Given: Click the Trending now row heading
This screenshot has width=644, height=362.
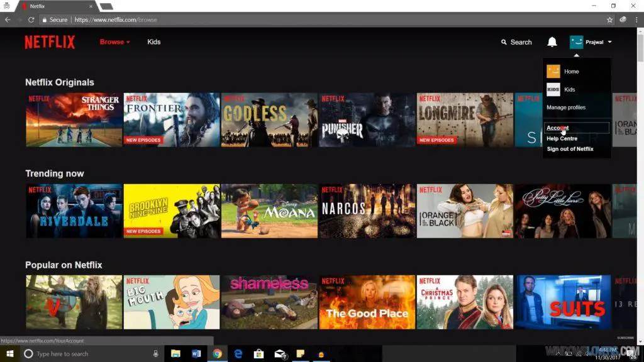Looking at the screenshot, I should [x=55, y=173].
